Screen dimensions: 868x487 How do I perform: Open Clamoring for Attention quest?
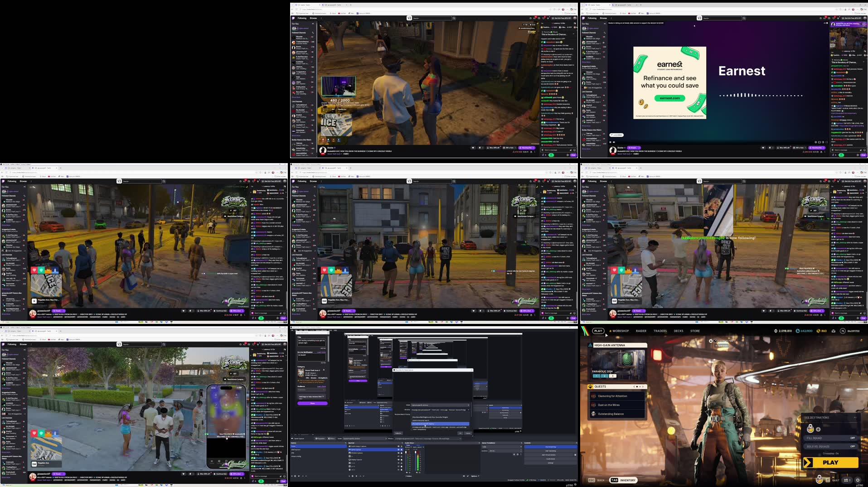coord(617,396)
